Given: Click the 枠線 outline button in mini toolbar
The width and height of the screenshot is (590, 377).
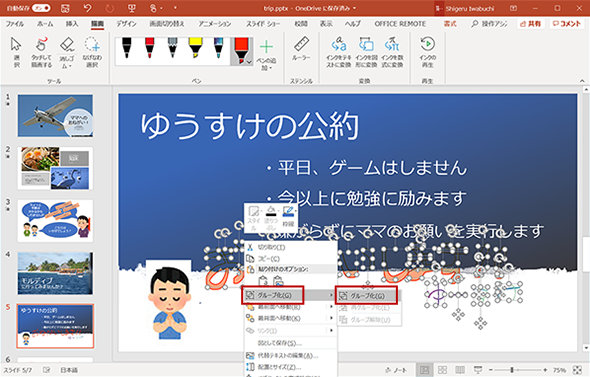Looking at the screenshot, I should 288,217.
